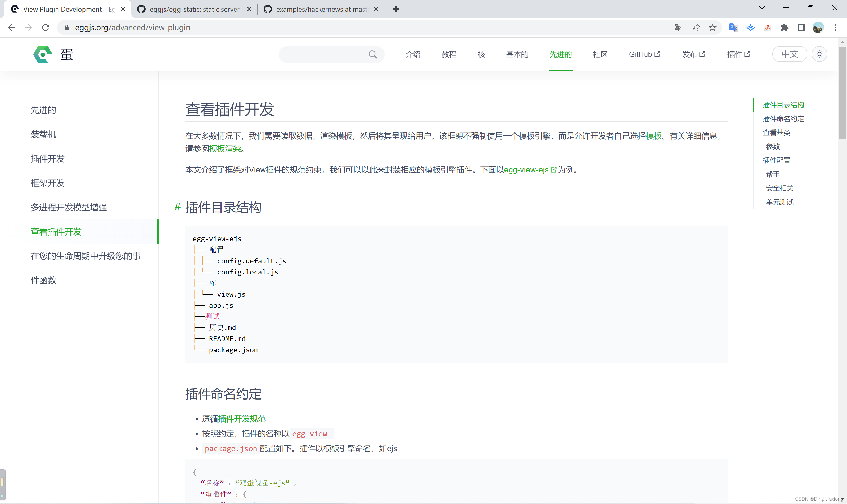Click the Google Translate icon in address bar
Screen dimensions: 847x504
point(678,28)
